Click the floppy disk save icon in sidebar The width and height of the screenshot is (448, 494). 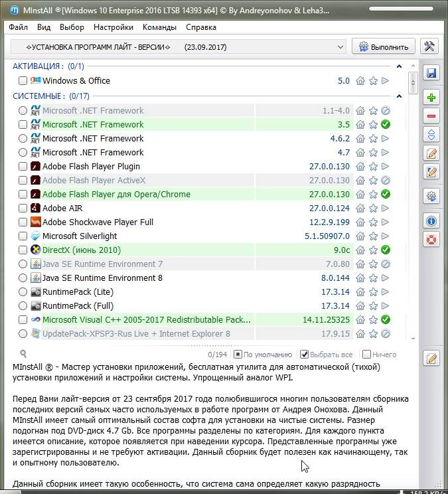point(431,73)
